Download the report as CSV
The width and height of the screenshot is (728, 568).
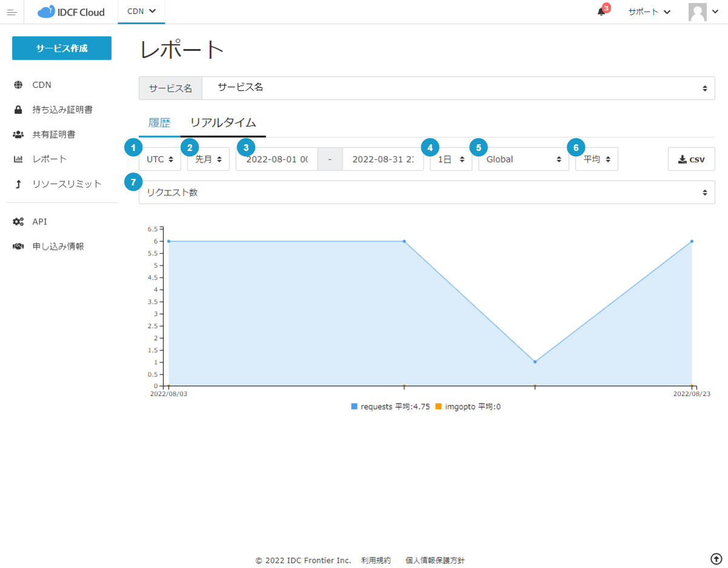[x=691, y=159]
